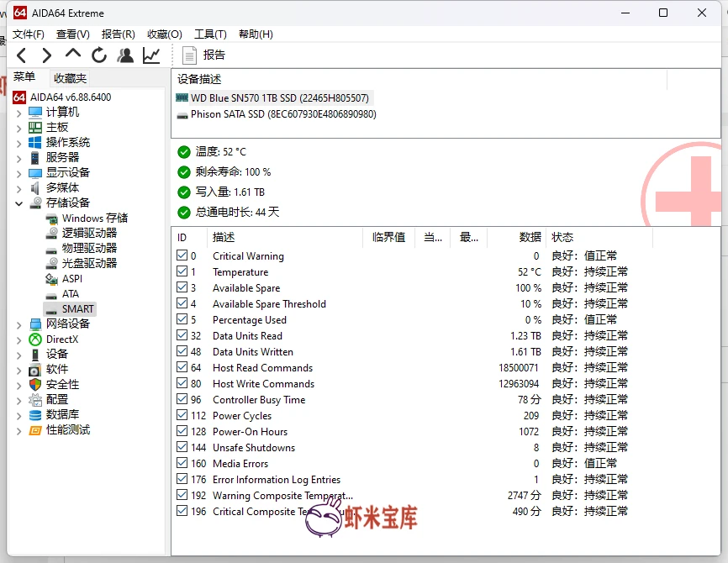Go forward with the right arrow toolbar icon
Image resolution: width=728 pixels, height=563 pixels.
(x=46, y=55)
